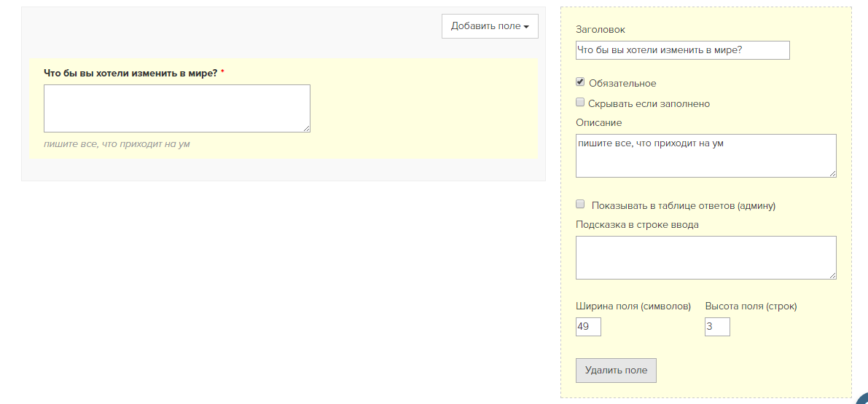
Task: Click the Ширина поля input showing 49
Action: tap(588, 327)
